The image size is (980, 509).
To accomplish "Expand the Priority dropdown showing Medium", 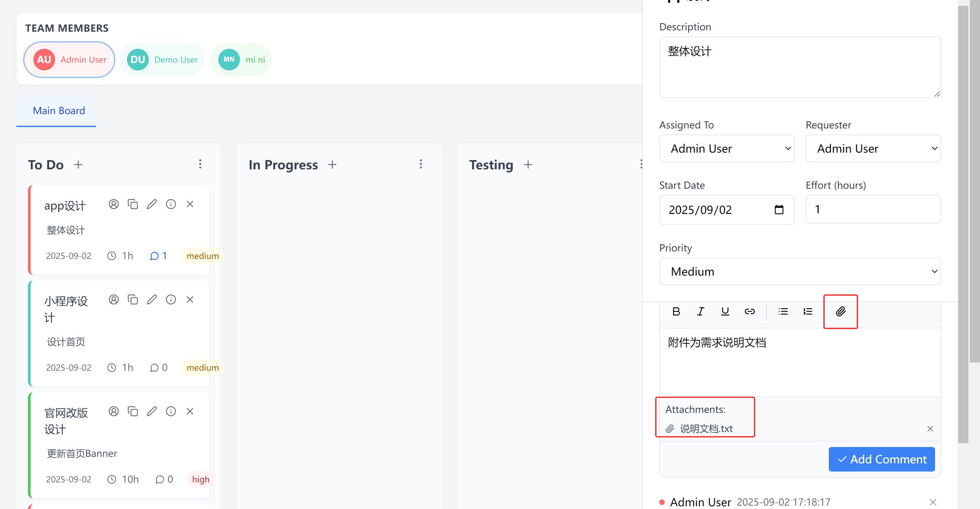I will point(800,271).
